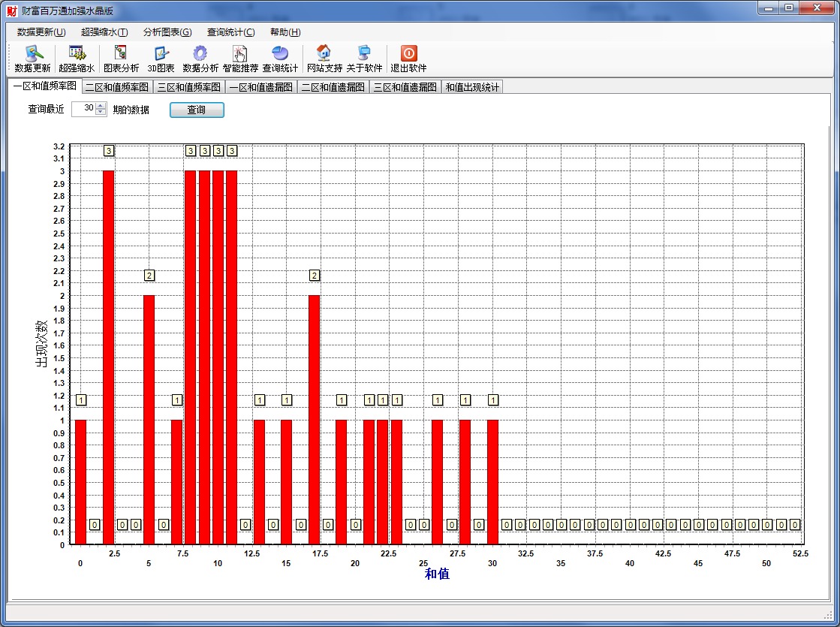Open the 数据更新(U) menu
Screen dimensions: 840x627
tap(41, 32)
